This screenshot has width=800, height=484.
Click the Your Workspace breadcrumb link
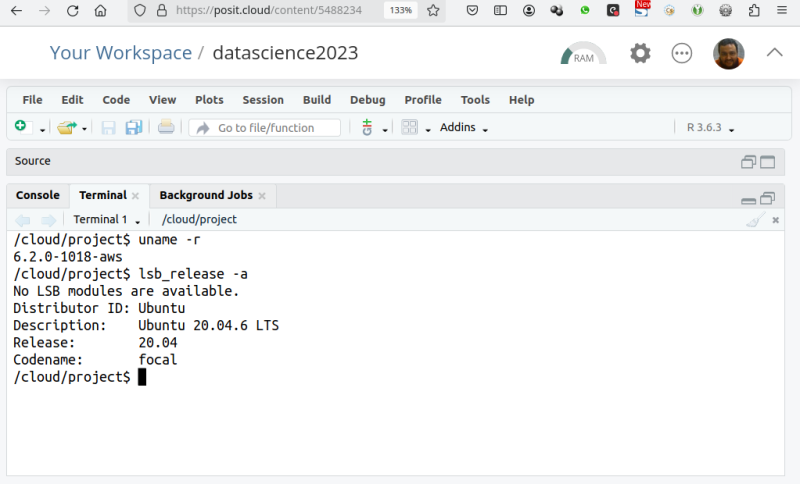pyautogui.click(x=120, y=53)
